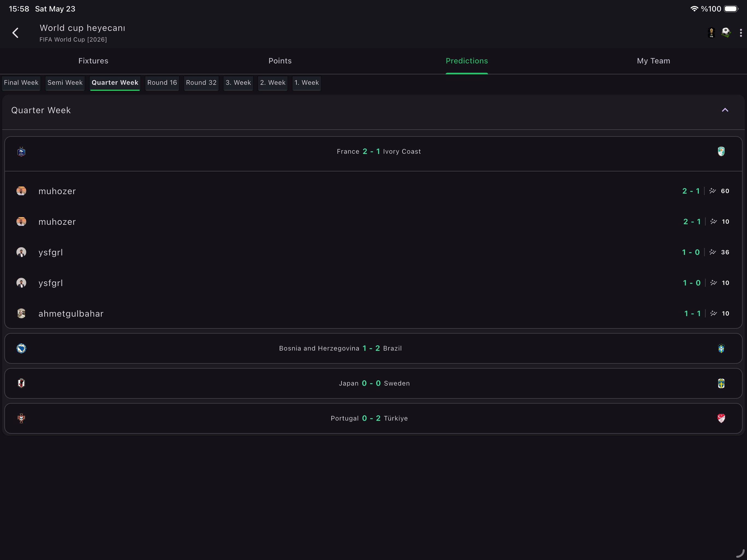Tap the France team crest
The height and width of the screenshot is (560, 747).
21,152
